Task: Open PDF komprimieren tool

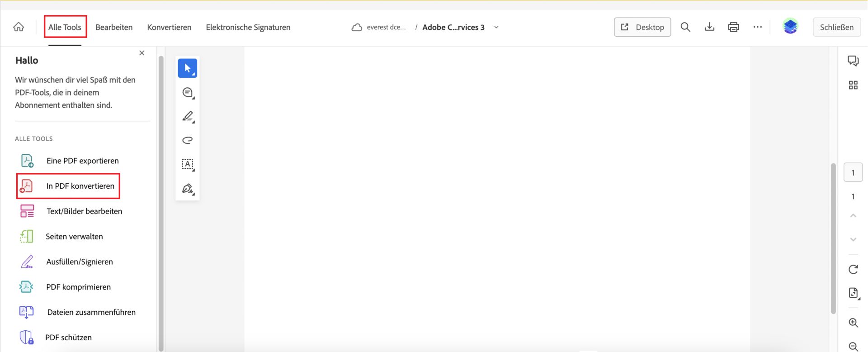Action: click(x=65, y=287)
